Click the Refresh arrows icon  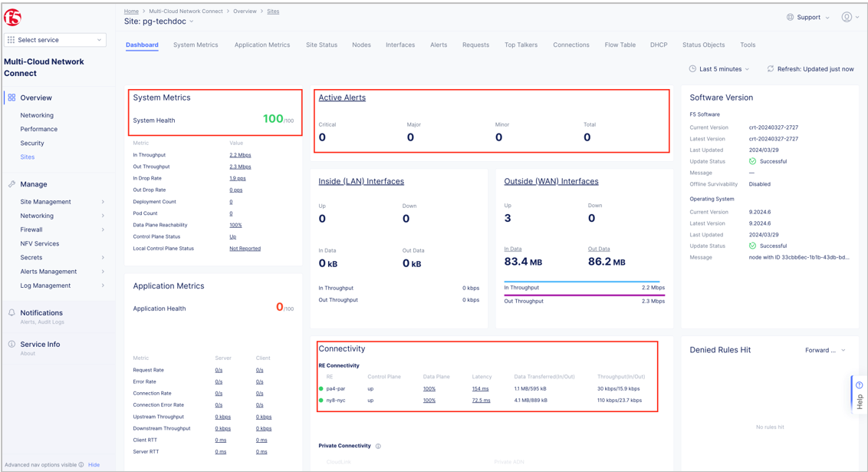pos(770,69)
